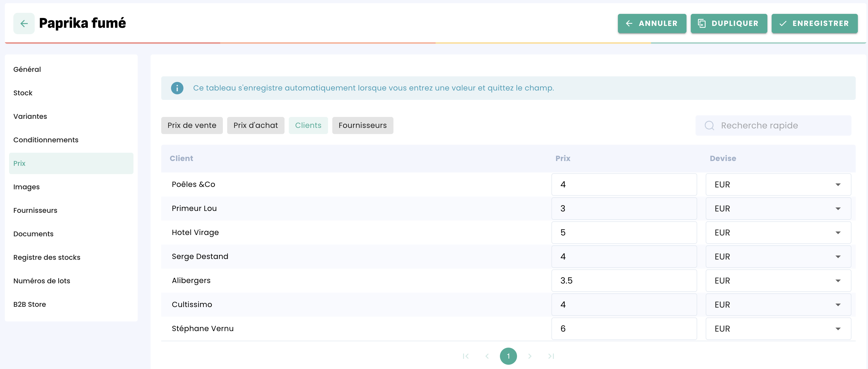Click the price field for Primeur Lou
Viewport: 868px width, 369px height.
tap(624, 209)
